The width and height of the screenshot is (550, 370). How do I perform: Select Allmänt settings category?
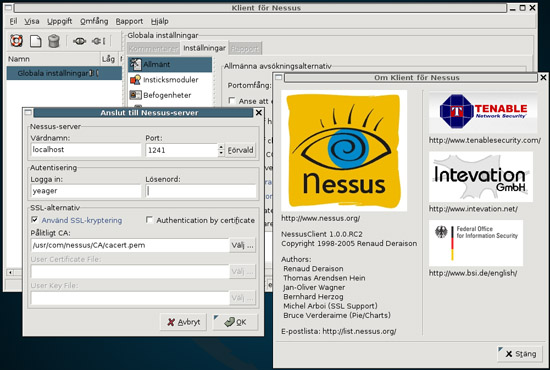pos(170,65)
